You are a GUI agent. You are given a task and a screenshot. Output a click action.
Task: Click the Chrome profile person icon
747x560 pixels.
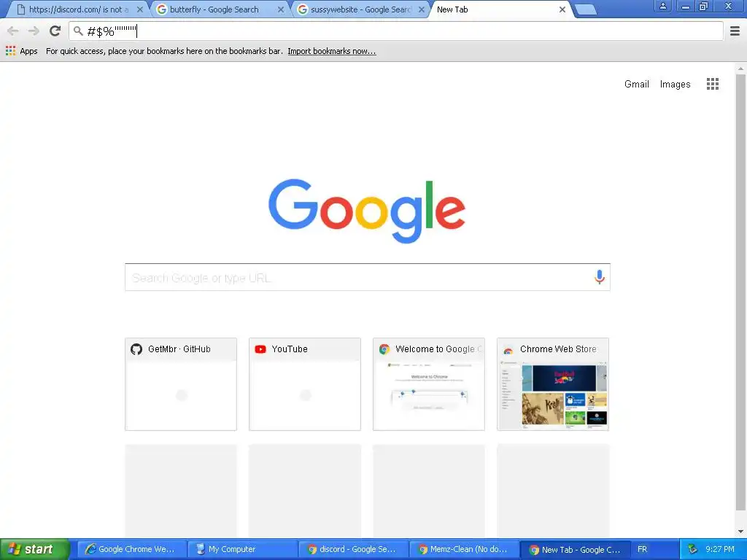(x=662, y=6)
